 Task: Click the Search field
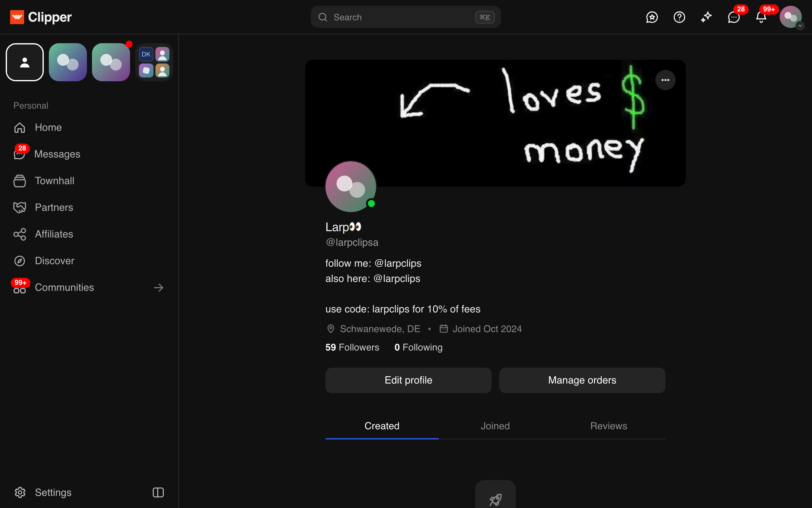406,17
